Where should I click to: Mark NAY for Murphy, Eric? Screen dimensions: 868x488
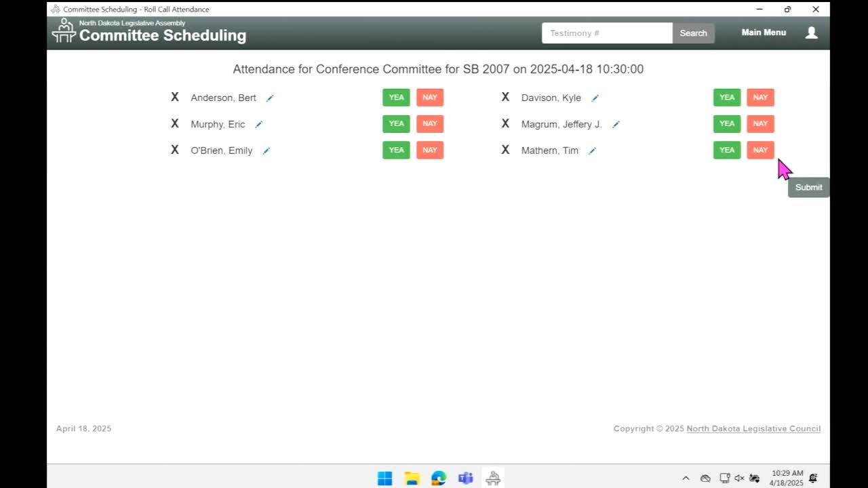click(x=430, y=124)
